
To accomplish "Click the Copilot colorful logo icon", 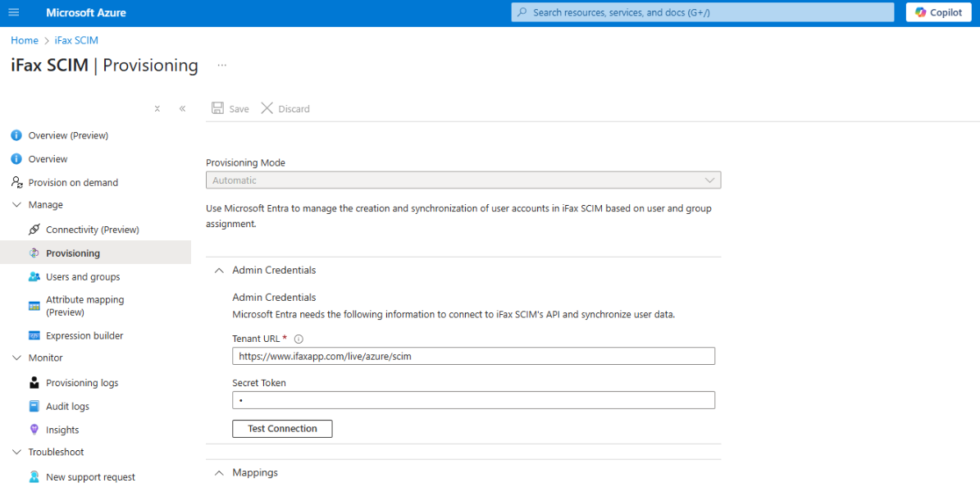I will (921, 12).
